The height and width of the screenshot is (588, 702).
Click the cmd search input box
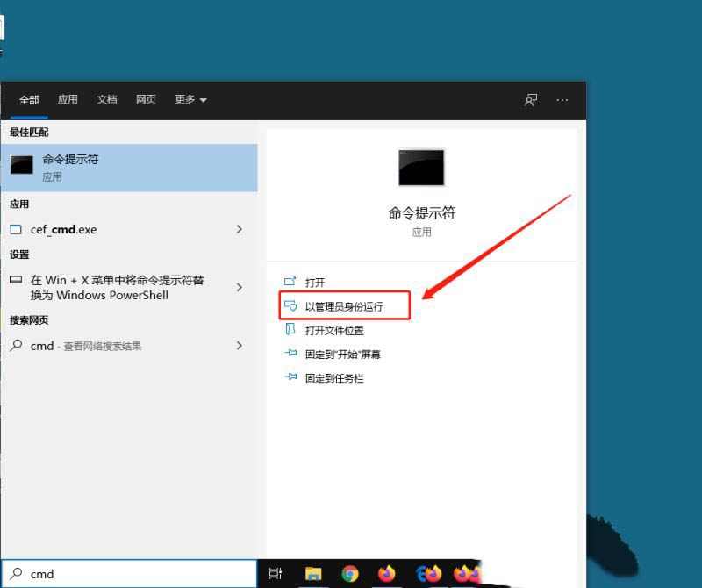[x=129, y=574]
